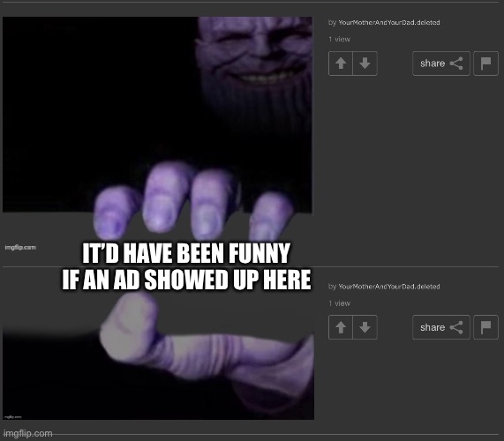Open bottom post author YourMotherAndYourDad.deleted profile
This screenshot has width=504, height=441.
click(389, 287)
